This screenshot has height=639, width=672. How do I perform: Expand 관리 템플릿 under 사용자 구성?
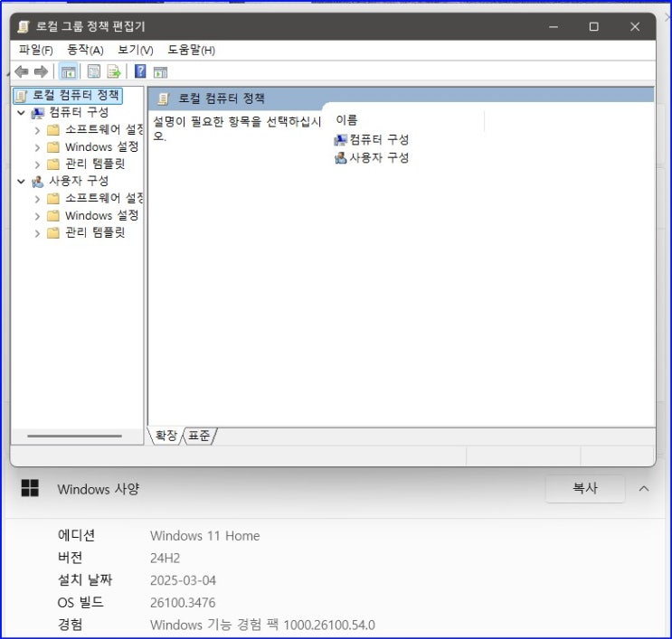37,233
